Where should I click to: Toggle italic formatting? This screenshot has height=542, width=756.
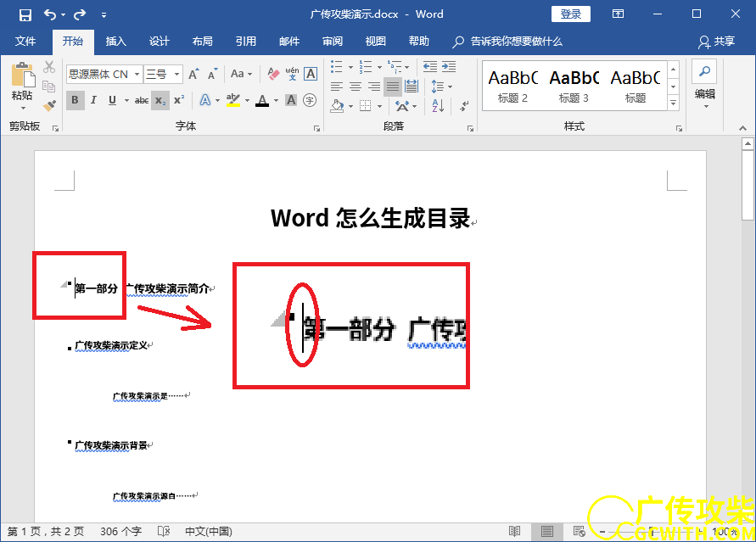click(x=93, y=100)
